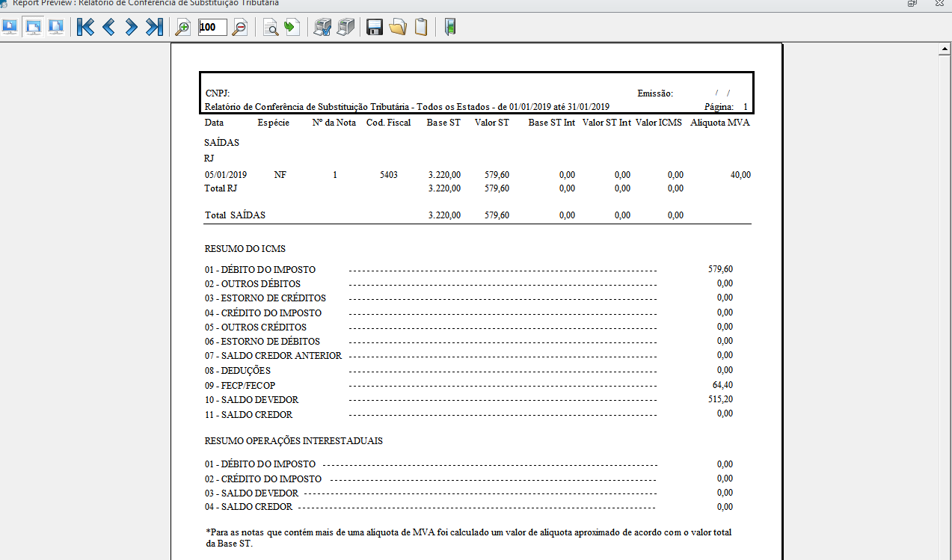Click the Valor ST column header
The width and height of the screenshot is (952, 560).
492,123
